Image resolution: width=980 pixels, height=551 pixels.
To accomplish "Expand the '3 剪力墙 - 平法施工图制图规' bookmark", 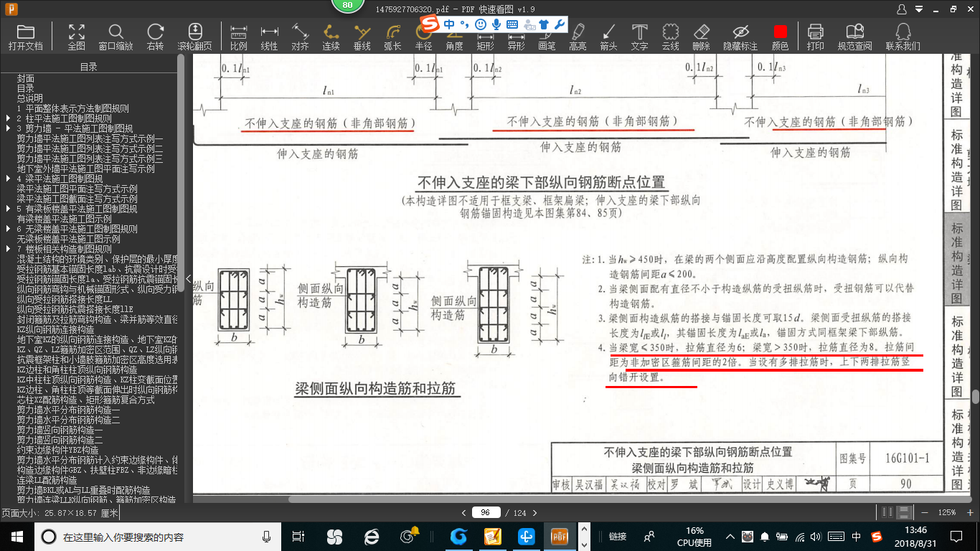I will pyautogui.click(x=8, y=128).
